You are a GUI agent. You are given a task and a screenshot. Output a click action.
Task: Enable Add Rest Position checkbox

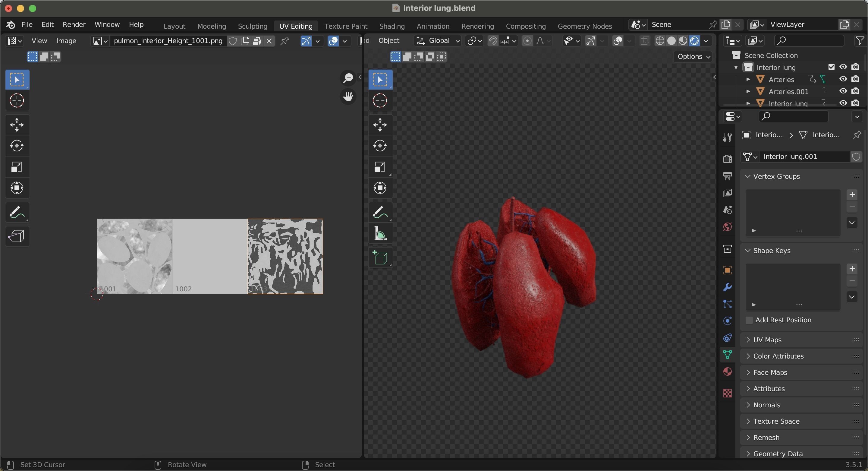749,320
